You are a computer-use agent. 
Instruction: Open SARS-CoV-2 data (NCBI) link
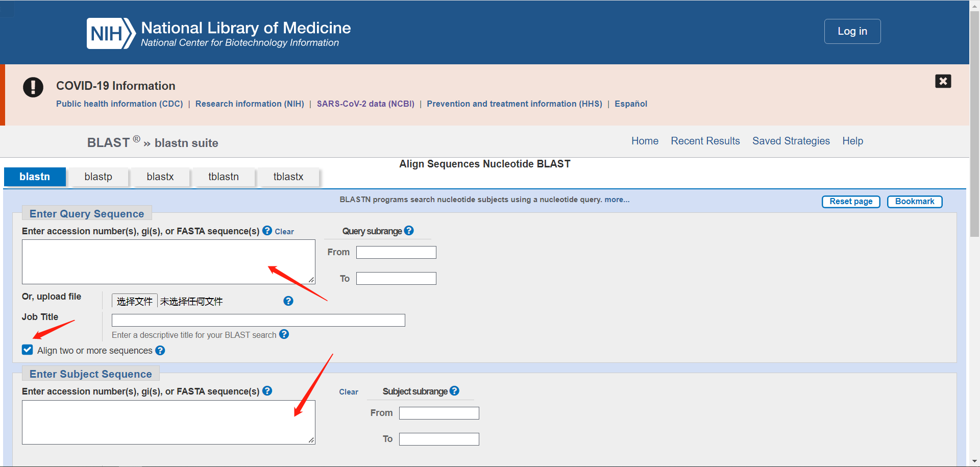pyautogui.click(x=365, y=104)
